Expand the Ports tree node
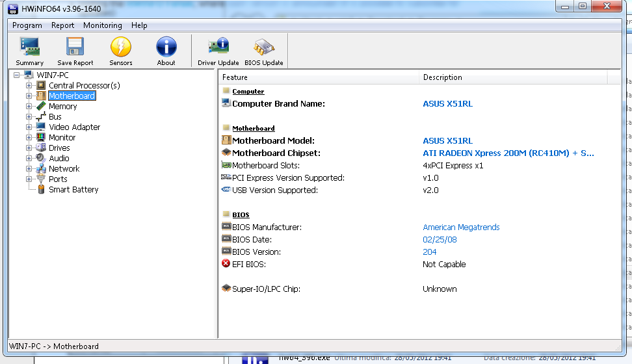Viewport: 632px width, 364px height. [x=29, y=179]
